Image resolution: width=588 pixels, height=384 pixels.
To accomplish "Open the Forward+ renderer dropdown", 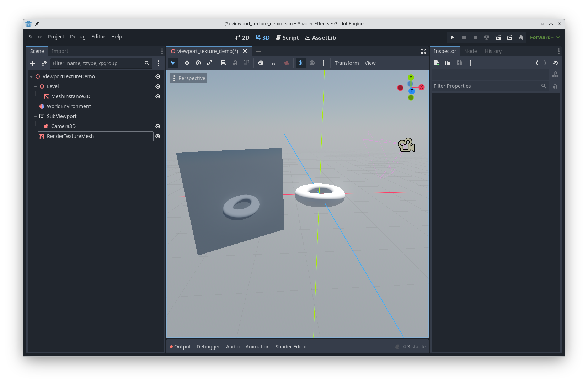I will (x=545, y=37).
